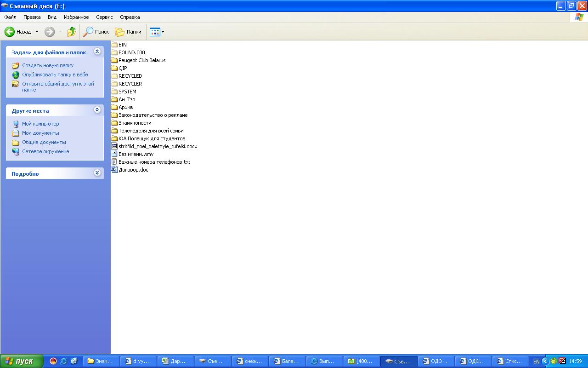Switch to the 'Спис...' taskbar window
The image size is (588, 368).
511,361
